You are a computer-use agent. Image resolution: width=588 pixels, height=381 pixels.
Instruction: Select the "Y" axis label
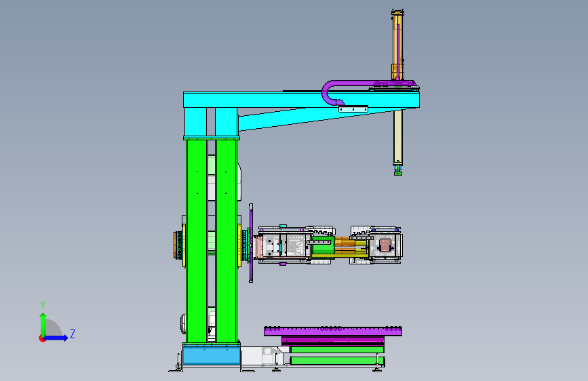click(43, 304)
